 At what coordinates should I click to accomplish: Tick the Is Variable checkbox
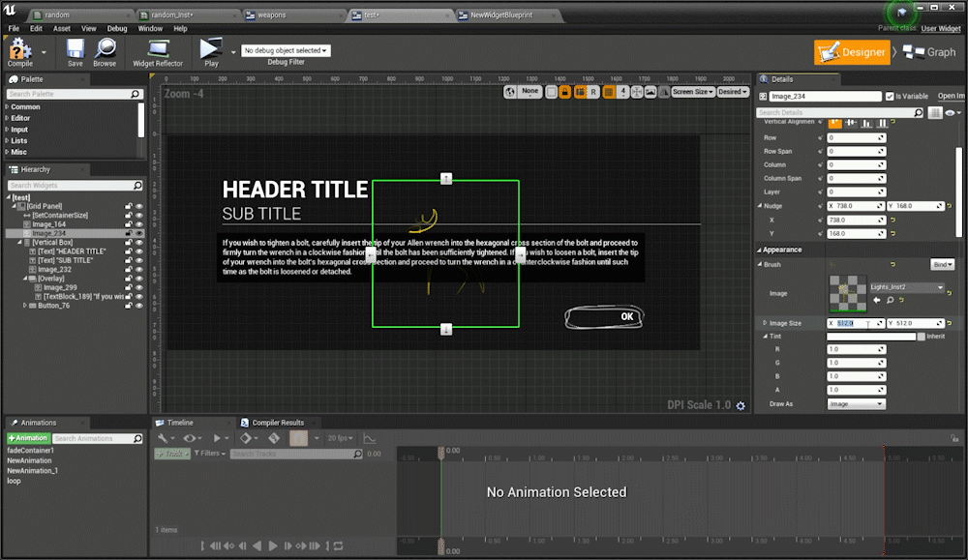[x=890, y=96]
